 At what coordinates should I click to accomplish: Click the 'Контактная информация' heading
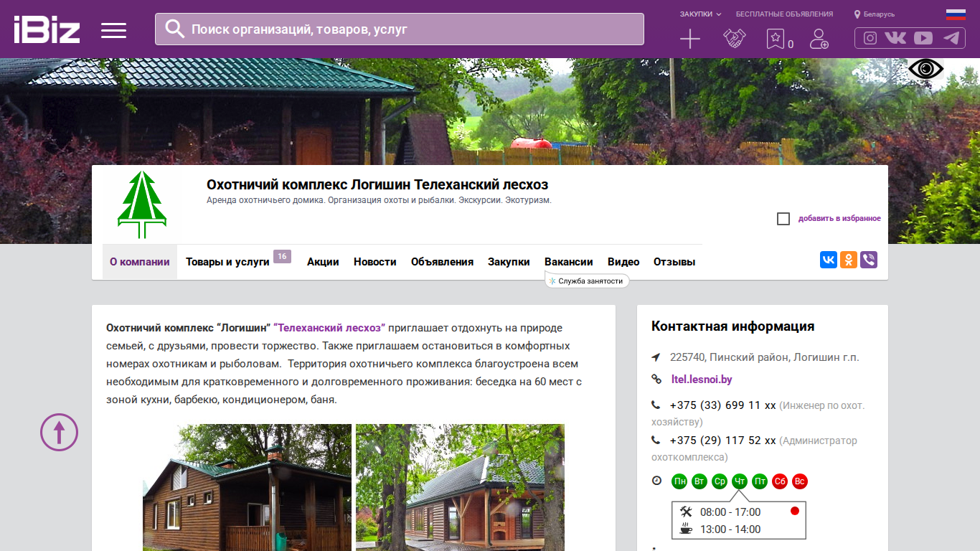tap(732, 326)
